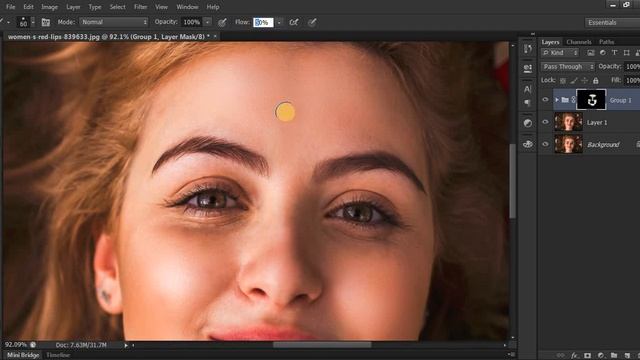Viewport: 640px width, 360px height.
Task: Open the File menu
Action: click(x=10, y=7)
